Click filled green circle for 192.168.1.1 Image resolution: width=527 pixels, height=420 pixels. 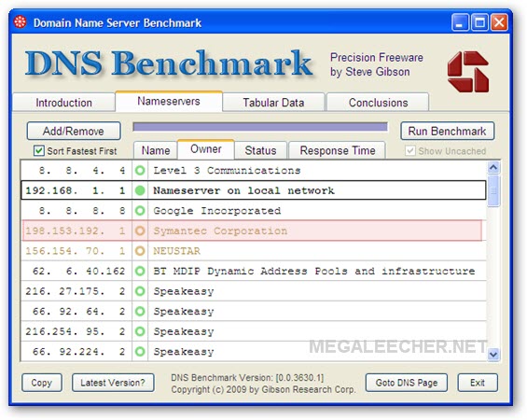pyautogui.click(x=140, y=190)
